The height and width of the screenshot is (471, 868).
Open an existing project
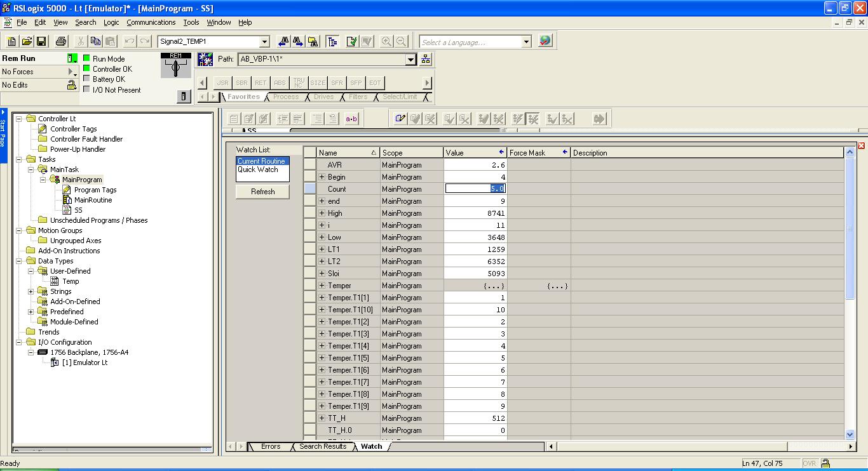coord(27,41)
